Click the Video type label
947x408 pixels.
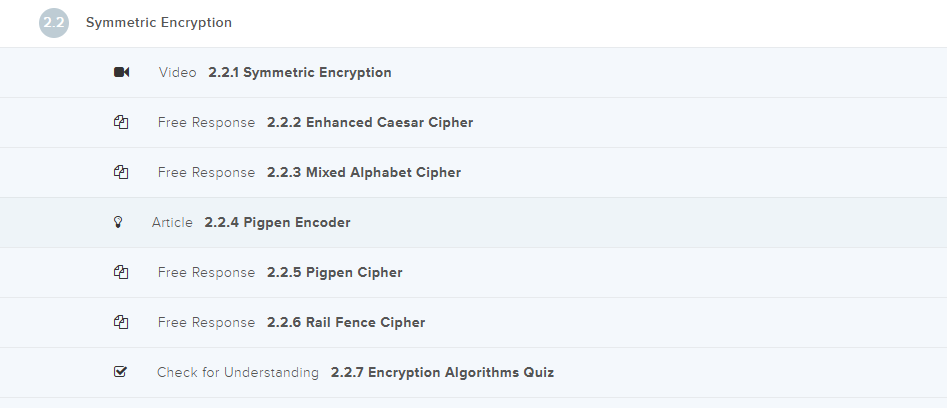pyautogui.click(x=178, y=72)
